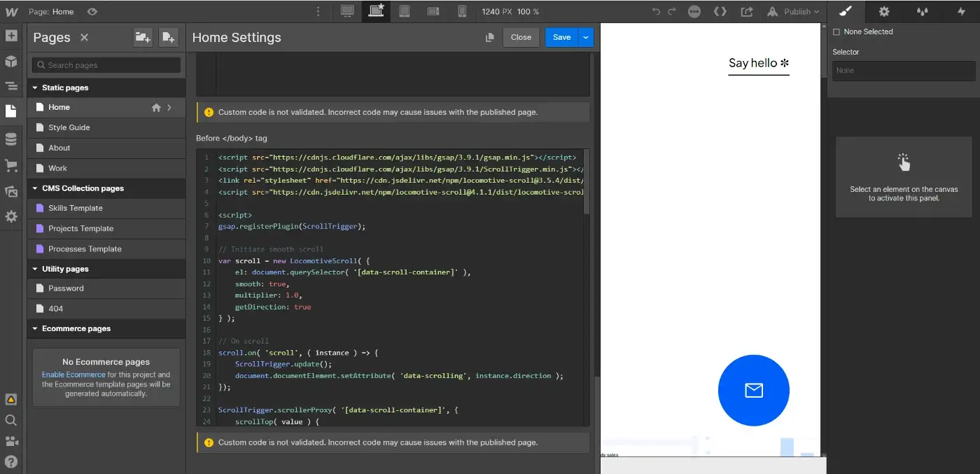Open the Symbols panel
This screenshot has width=980, height=474.
[x=10, y=60]
